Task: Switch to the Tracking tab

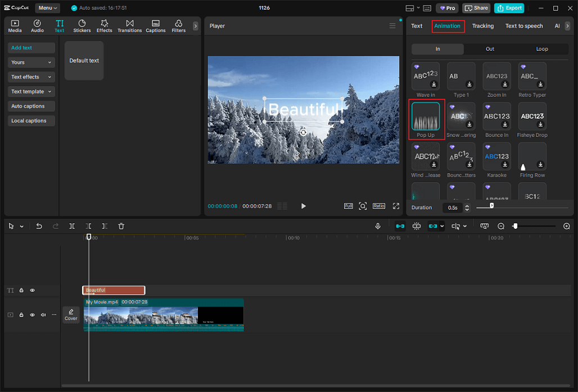Action: click(482, 26)
